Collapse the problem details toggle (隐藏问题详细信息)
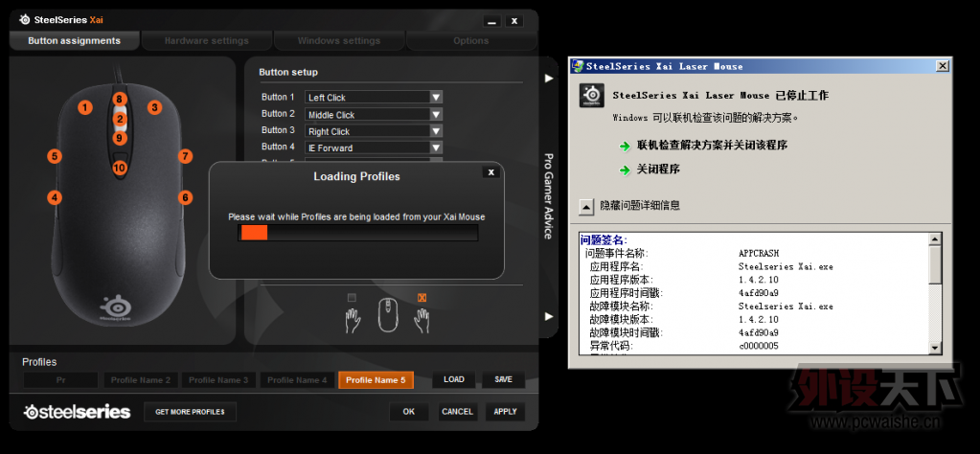The width and height of the screenshot is (980, 454). [x=586, y=207]
